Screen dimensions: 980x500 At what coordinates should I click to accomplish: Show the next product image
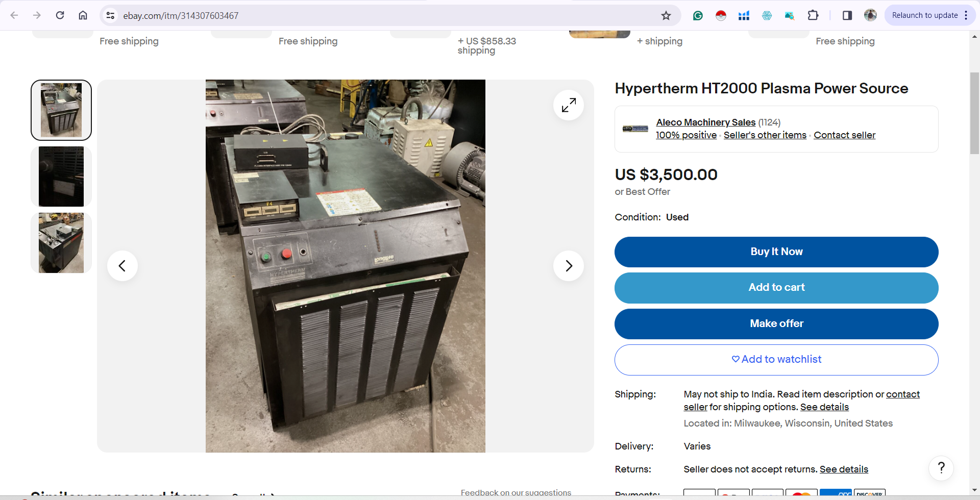569,266
